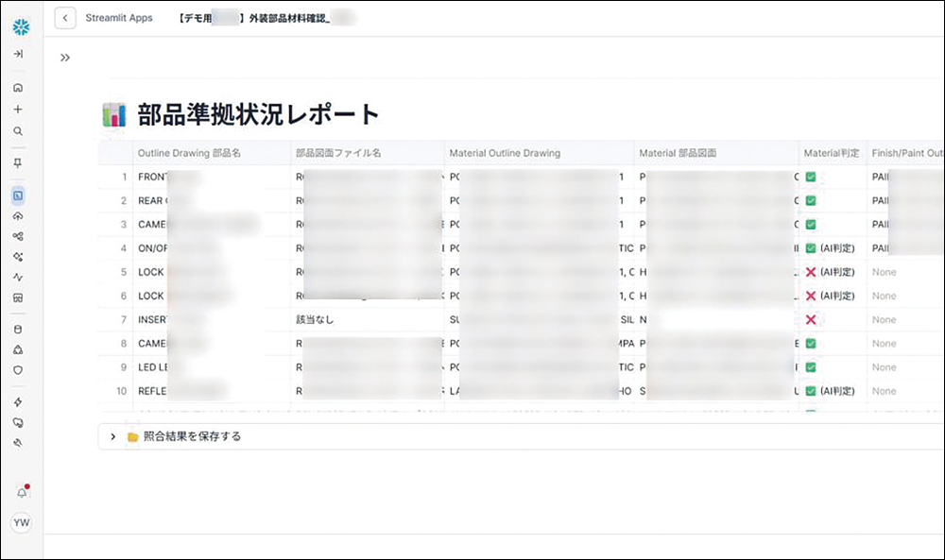Click the plus Create icon in sidebar
This screenshot has width=945, height=560.
click(18, 110)
